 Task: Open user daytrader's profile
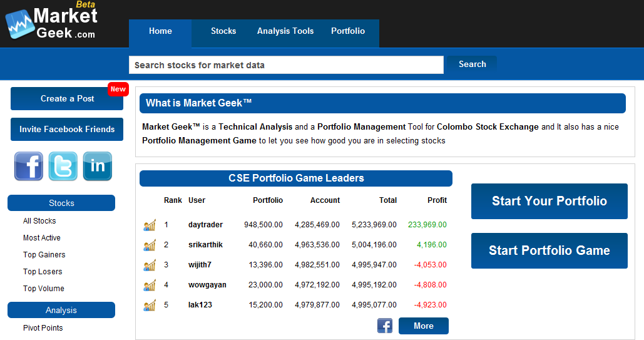tap(205, 225)
